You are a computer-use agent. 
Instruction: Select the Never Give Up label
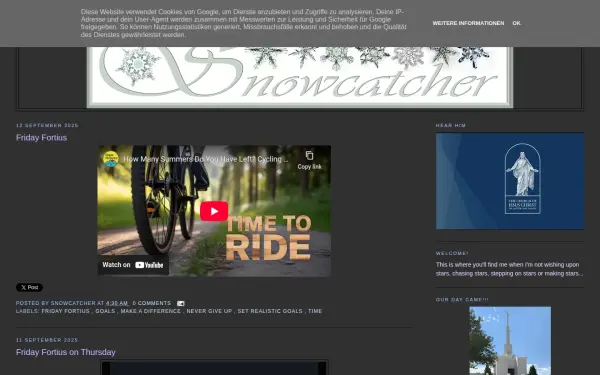tap(209, 311)
